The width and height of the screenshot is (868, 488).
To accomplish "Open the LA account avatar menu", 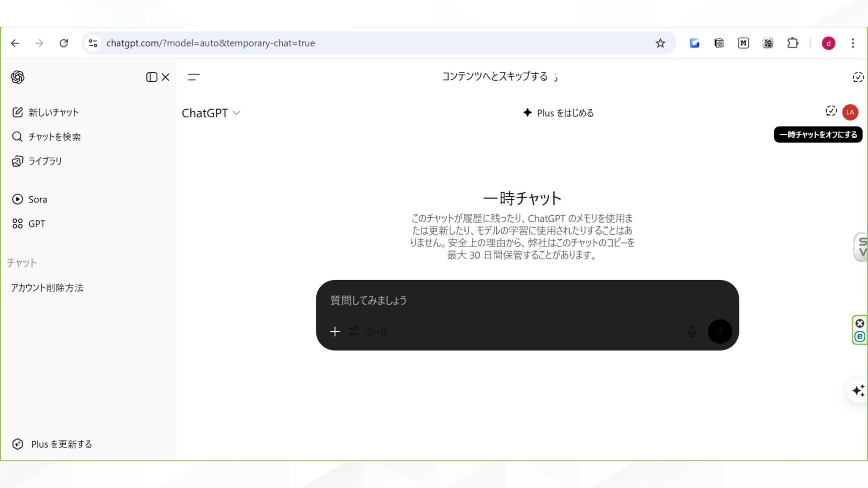I will click(850, 112).
